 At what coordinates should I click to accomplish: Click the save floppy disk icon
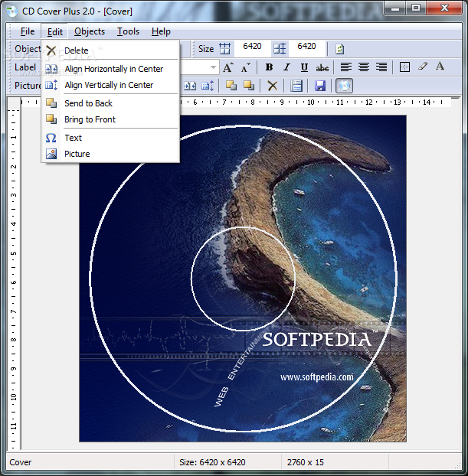pos(319,86)
